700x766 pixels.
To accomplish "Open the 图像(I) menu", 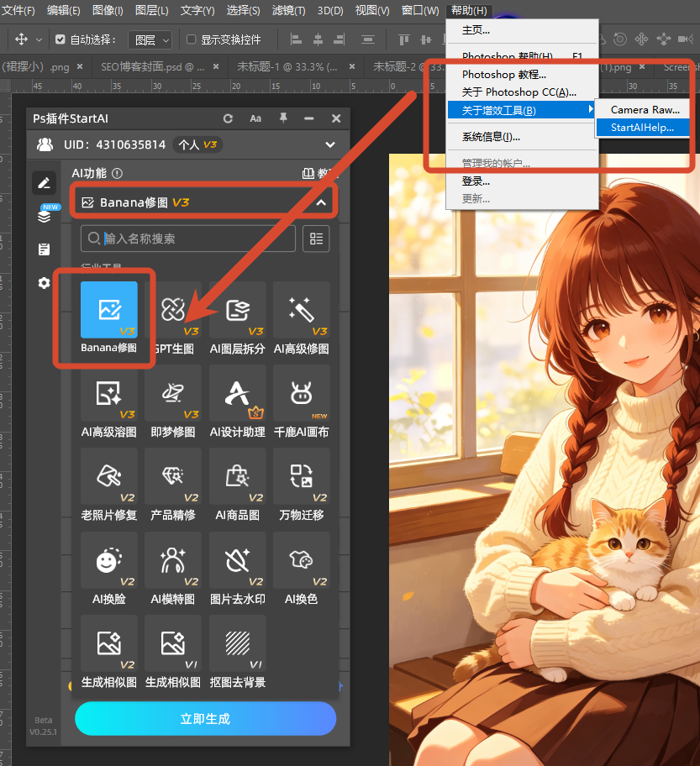I will point(108,10).
